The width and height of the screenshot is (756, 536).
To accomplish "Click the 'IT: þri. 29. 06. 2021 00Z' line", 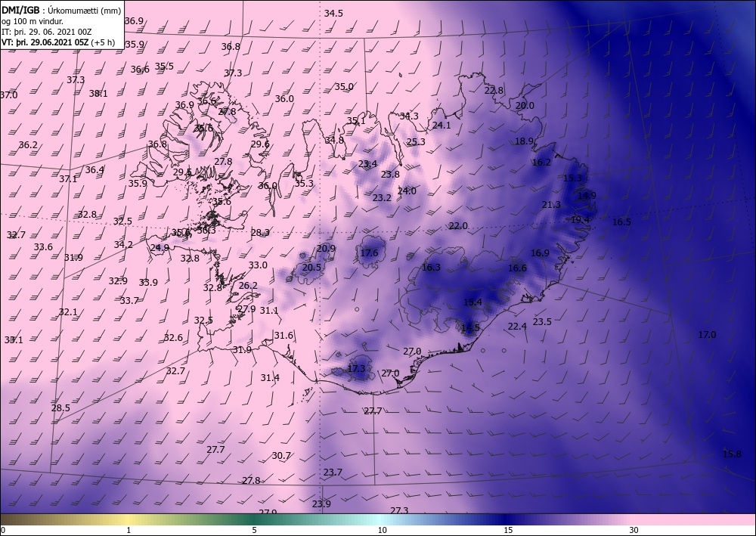I will click(48, 31).
